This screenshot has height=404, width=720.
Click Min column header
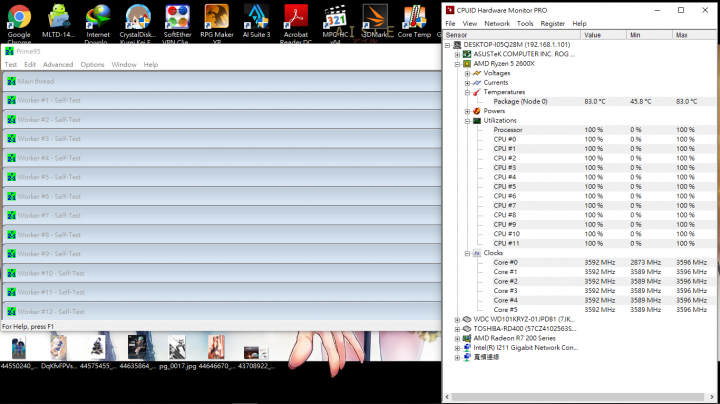click(649, 35)
